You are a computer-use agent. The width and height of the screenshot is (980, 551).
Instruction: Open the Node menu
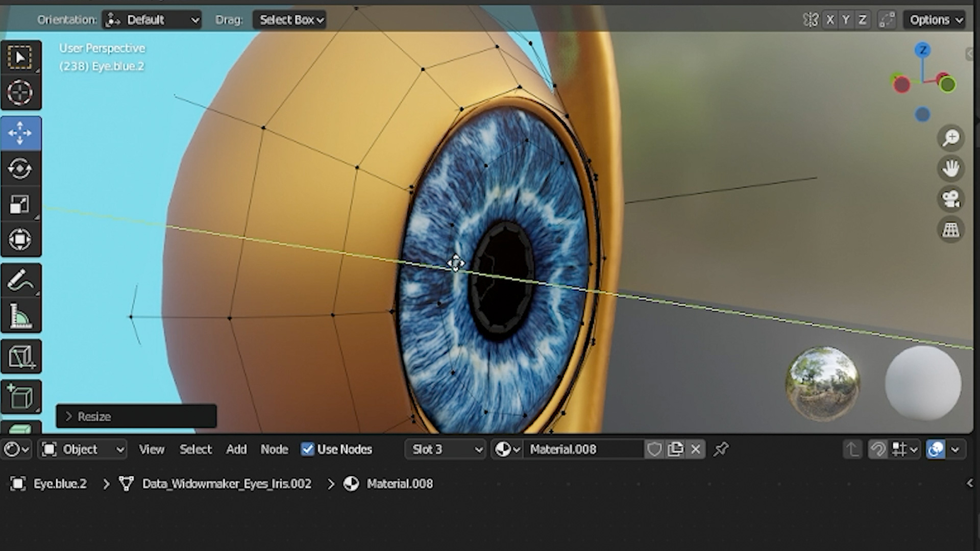[x=275, y=449]
